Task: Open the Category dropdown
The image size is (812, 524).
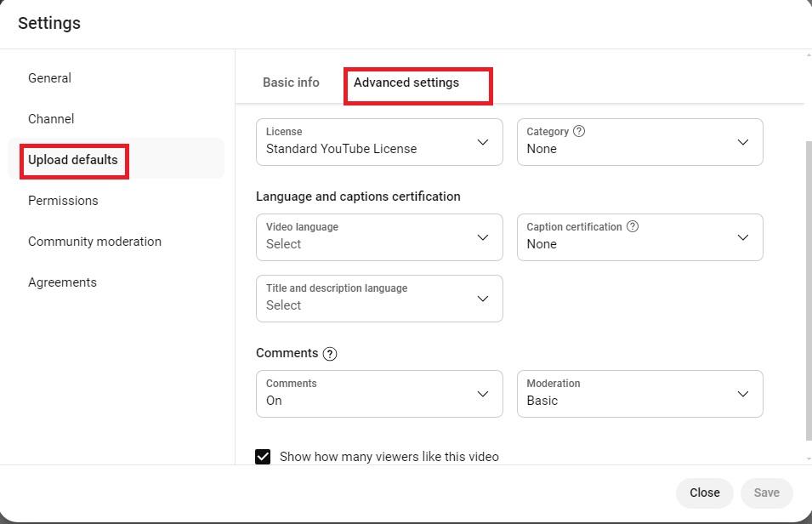Action: tap(639, 142)
